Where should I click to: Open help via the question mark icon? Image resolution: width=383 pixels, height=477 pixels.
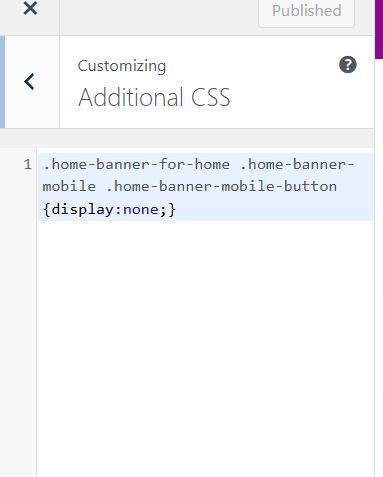[348, 65]
